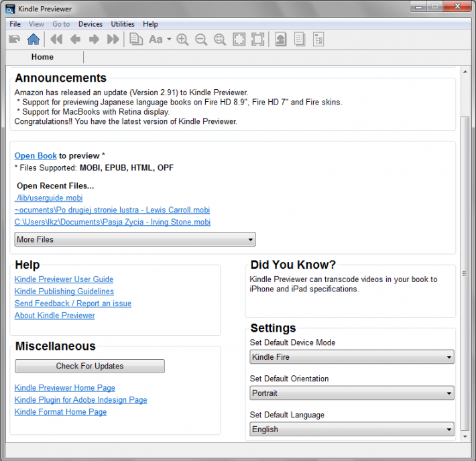Open Pasja Zycia - Irving Stone.mobi
This screenshot has width=476, height=461.
[113, 222]
